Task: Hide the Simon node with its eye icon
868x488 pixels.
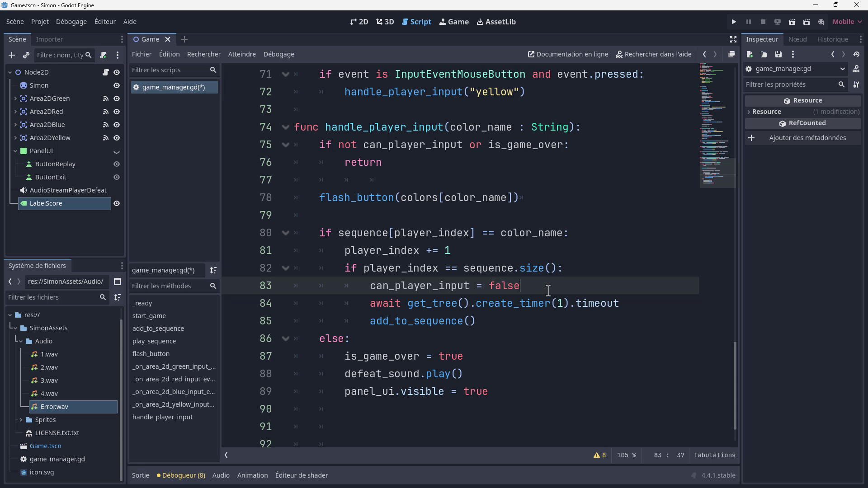Action: (117, 85)
